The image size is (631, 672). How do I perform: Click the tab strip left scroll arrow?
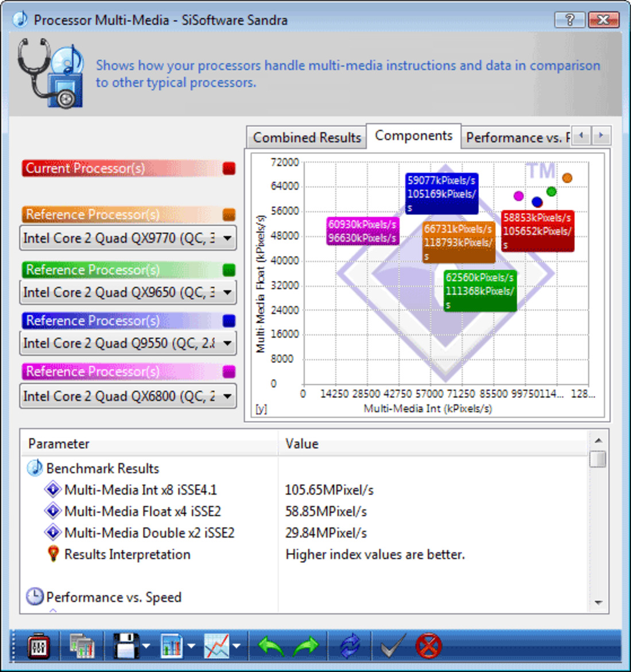tap(581, 136)
